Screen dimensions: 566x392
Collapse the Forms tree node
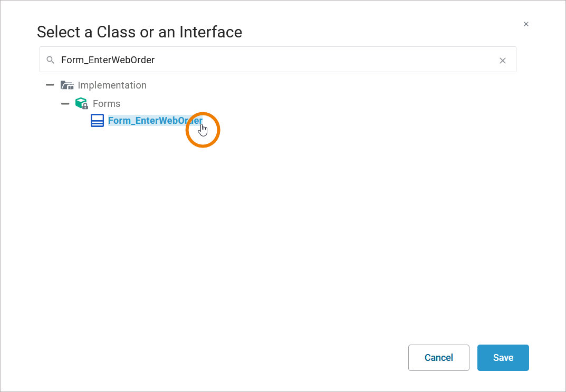tap(65, 103)
